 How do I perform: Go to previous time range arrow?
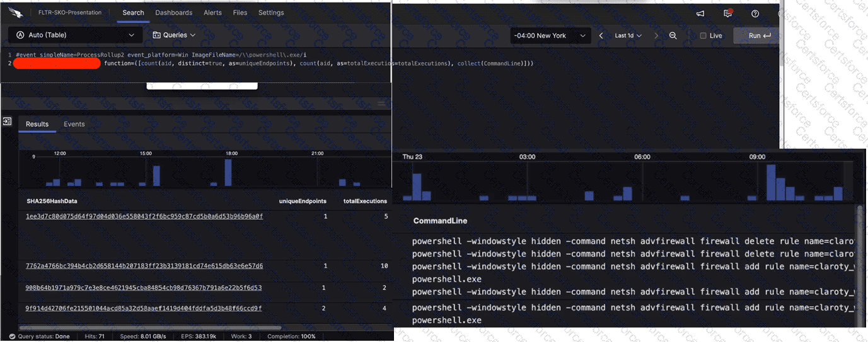click(601, 36)
